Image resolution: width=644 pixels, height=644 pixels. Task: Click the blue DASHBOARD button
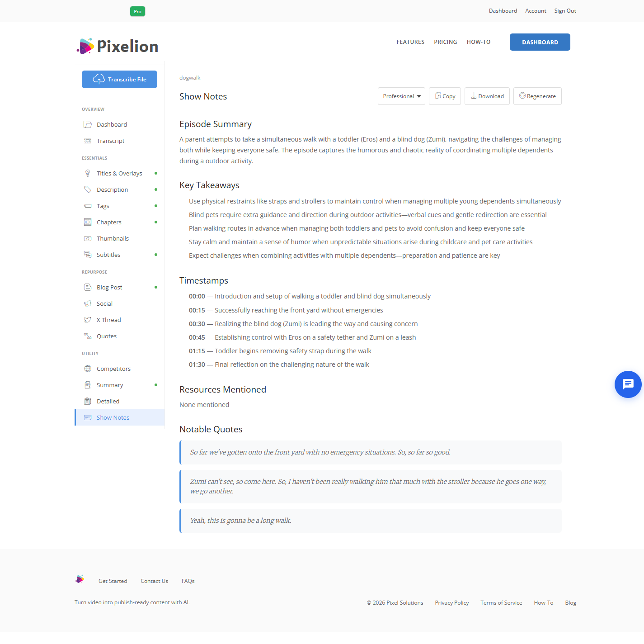(x=540, y=42)
